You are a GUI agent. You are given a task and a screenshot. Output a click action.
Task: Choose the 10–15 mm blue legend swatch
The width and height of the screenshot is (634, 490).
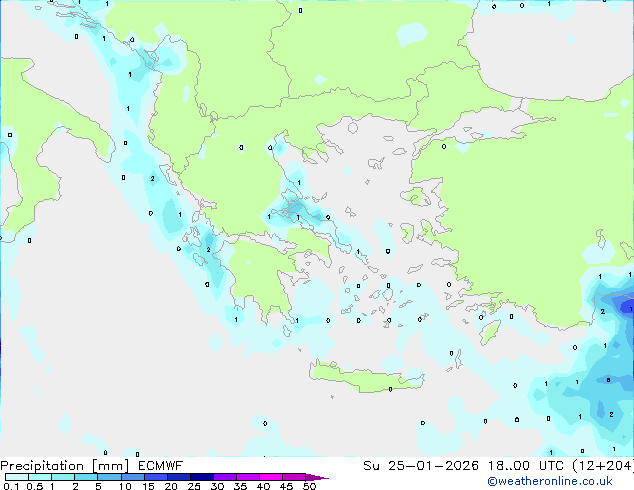(x=132, y=477)
